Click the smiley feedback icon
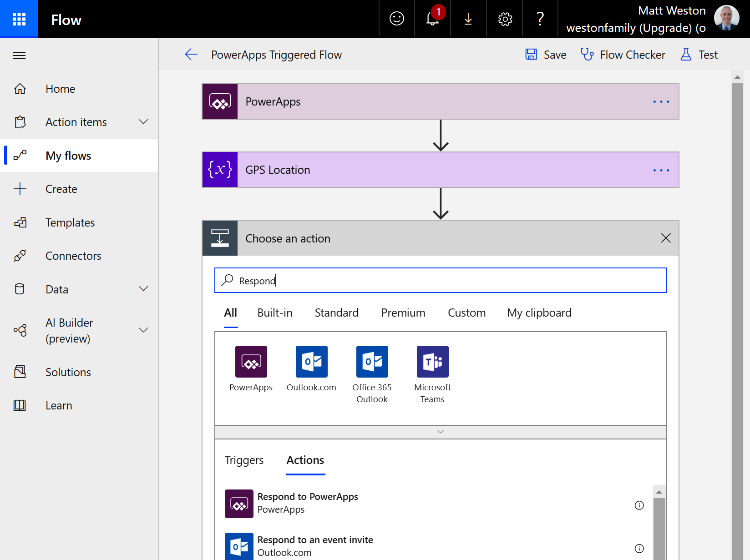Image resolution: width=750 pixels, height=560 pixels. click(396, 19)
